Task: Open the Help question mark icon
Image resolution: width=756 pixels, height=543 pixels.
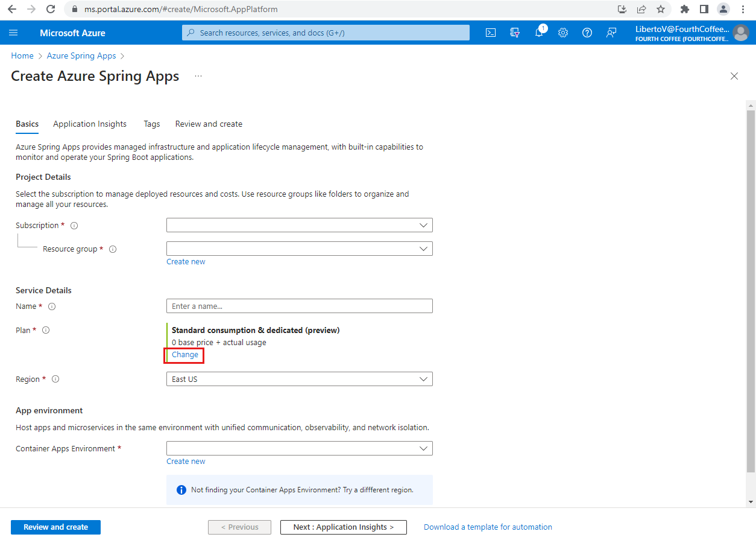Action: click(x=587, y=33)
